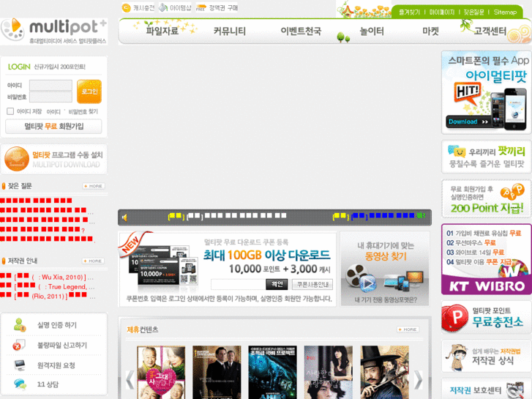Open 마이페이지 in green top bar
This screenshot has height=399, width=532.
click(442, 12)
